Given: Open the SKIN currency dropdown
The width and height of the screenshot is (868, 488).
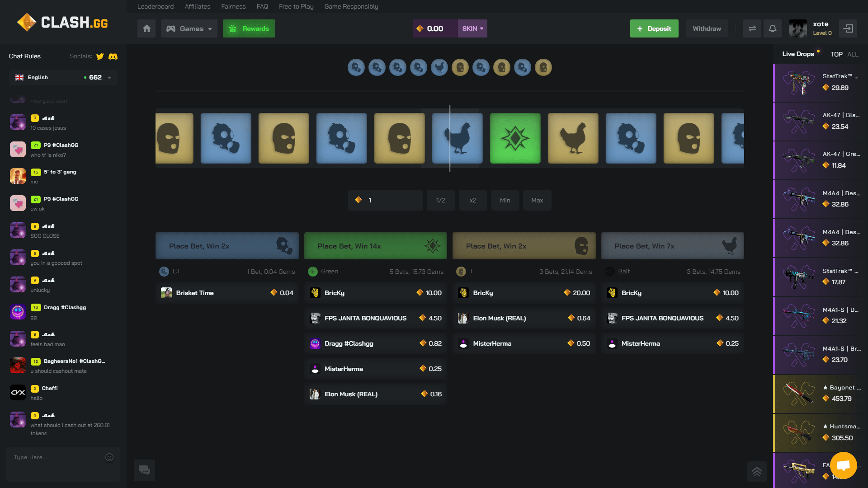Looking at the screenshot, I should click(472, 28).
